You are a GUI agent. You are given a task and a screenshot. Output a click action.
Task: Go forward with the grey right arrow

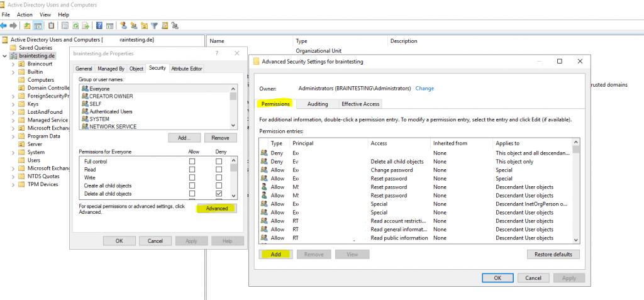coord(13,26)
